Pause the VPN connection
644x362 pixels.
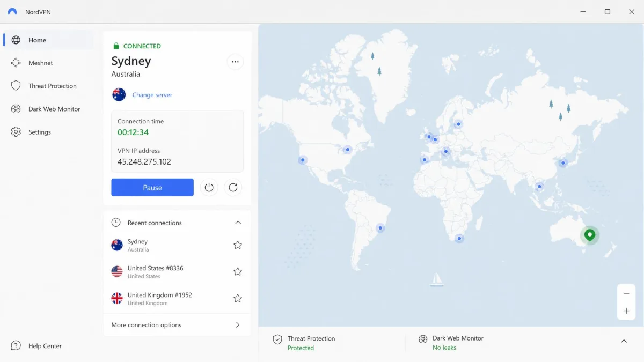coord(152,188)
